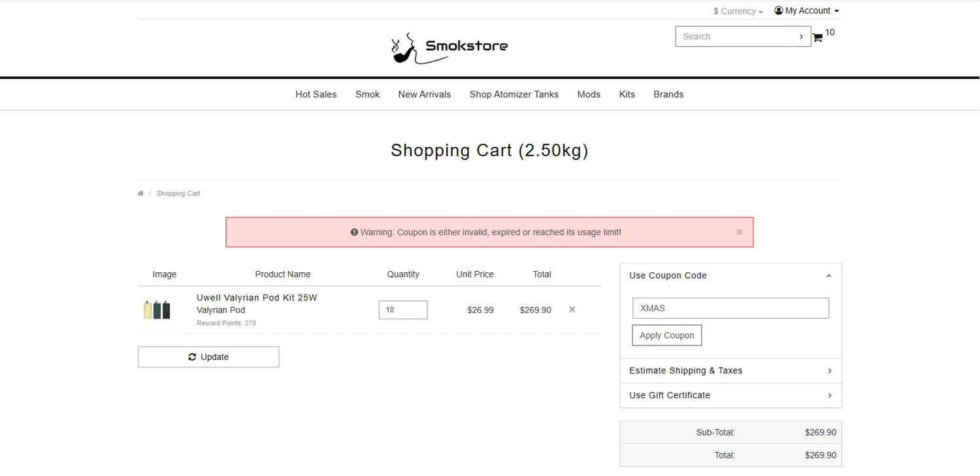Click the Unit Price column header
The height and width of the screenshot is (476, 980).
pos(475,274)
